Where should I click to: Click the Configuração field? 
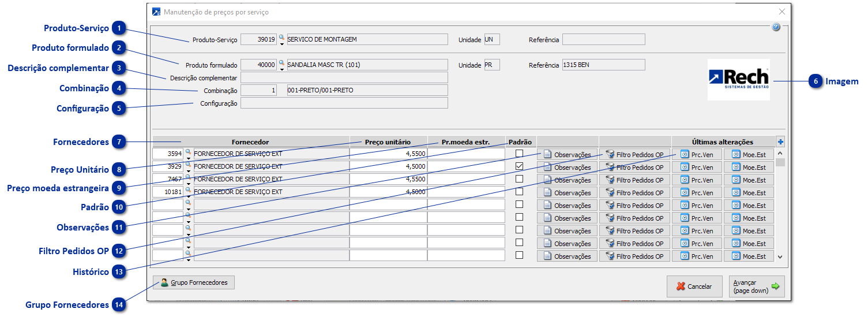344,103
